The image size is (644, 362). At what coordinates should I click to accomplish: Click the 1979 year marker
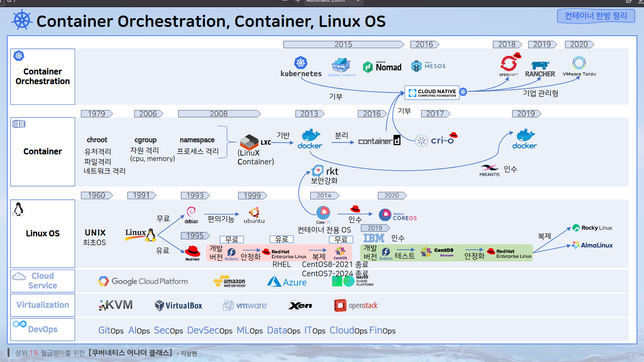(x=97, y=114)
